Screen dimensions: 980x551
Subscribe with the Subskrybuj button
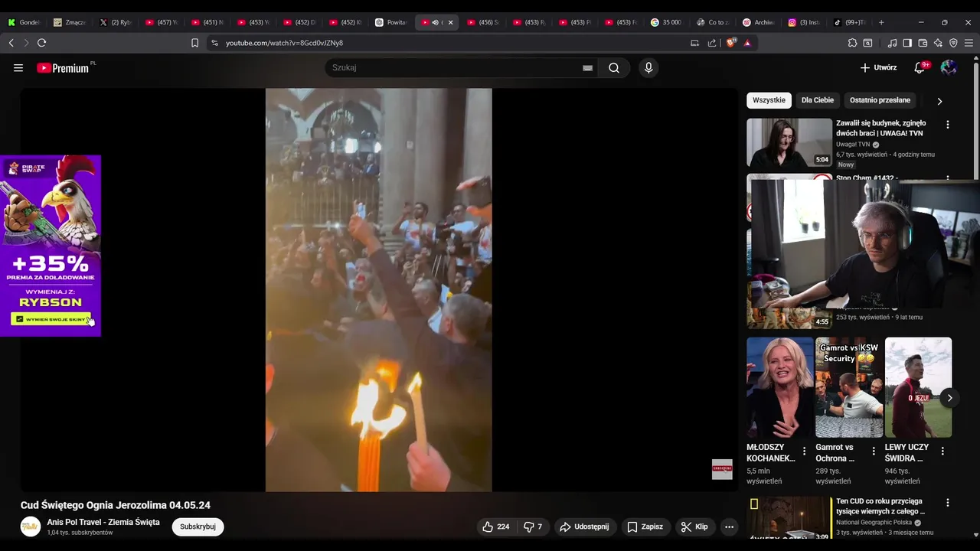198,527
